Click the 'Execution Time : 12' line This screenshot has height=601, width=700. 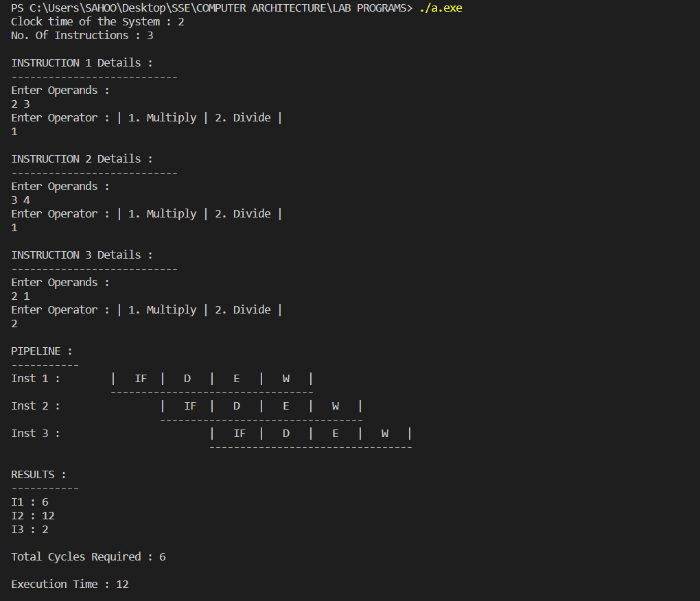[69, 584]
